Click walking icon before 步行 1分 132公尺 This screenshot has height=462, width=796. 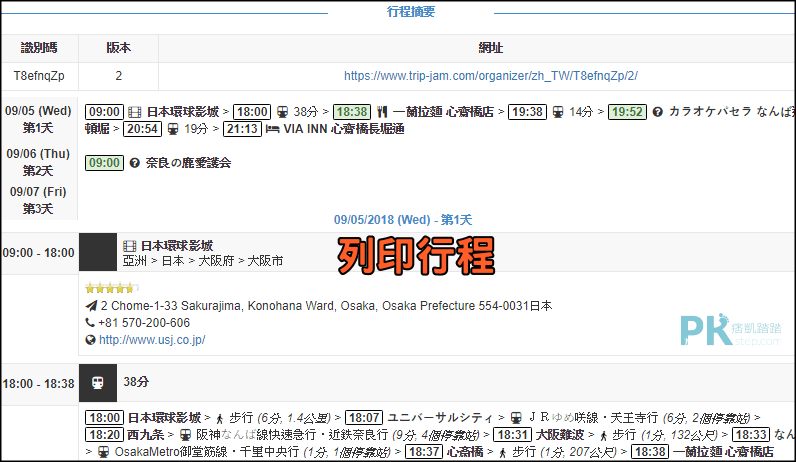(x=603, y=436)
